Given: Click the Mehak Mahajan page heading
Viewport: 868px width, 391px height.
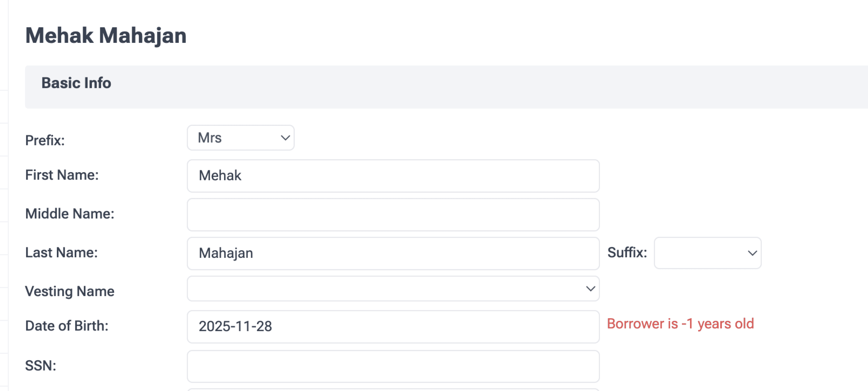Looking at the screenshot, I should tap(106, 36).
